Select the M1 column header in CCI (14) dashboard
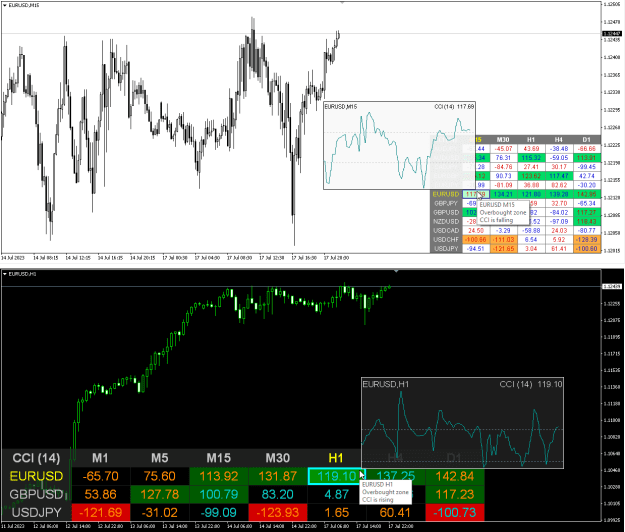This screenshot has width=625, height=532. 100,458
